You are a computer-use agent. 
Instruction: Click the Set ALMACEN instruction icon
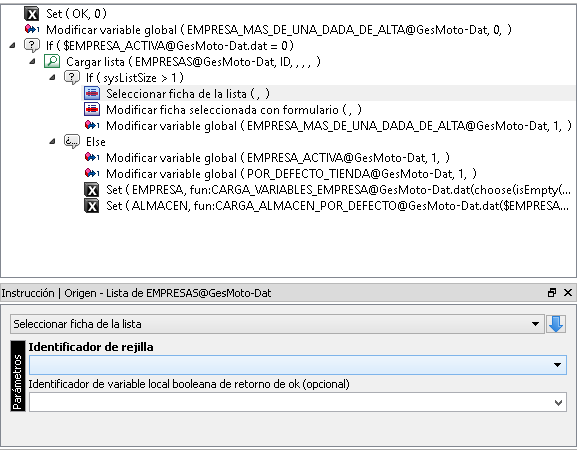pos(92,206)
